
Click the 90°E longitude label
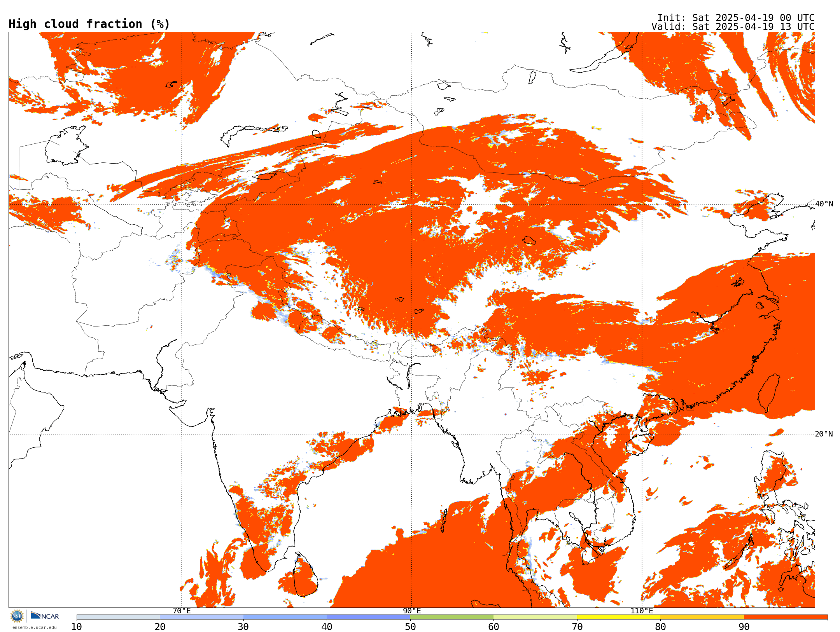click(412, 611)
